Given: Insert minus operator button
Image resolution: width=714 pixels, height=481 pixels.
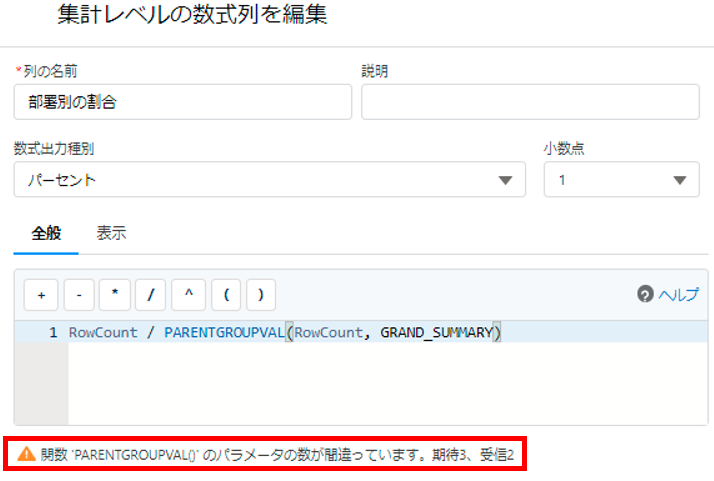Looking at the screenshot, I should coord(79,295).
